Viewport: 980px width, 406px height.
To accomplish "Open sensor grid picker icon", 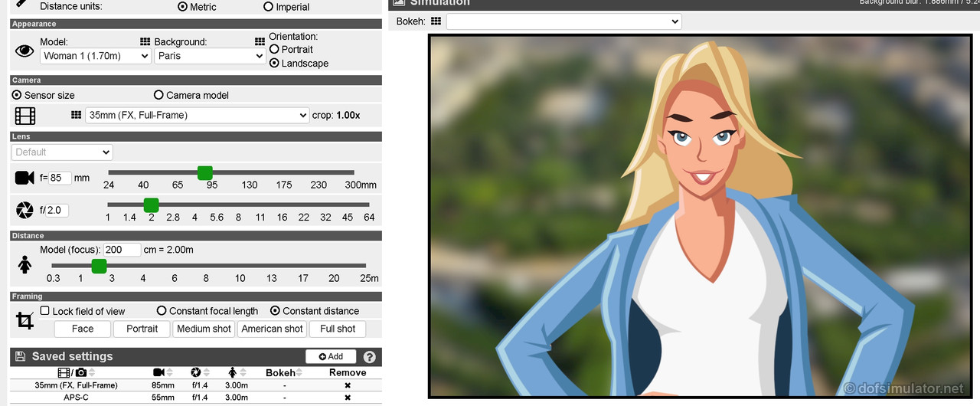I will coord(76,115).
